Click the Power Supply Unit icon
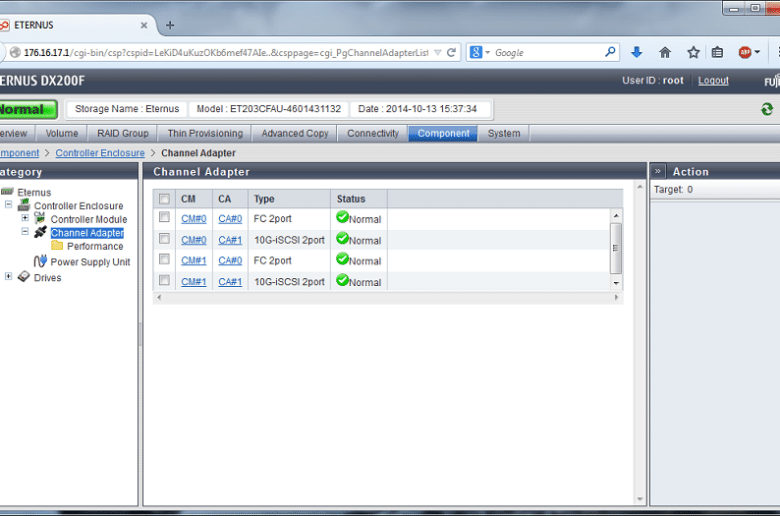Screen dimensions: 780x516 coord(40,261)
